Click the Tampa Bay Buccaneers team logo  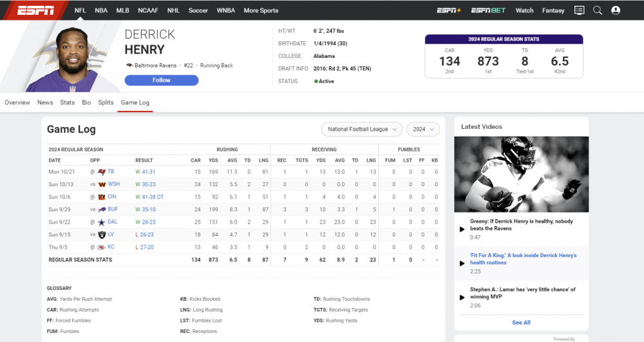(102, 171)
